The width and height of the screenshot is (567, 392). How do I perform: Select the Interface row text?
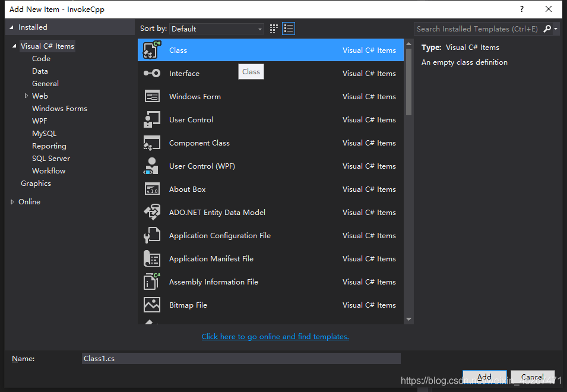click(x=184, y=74)
